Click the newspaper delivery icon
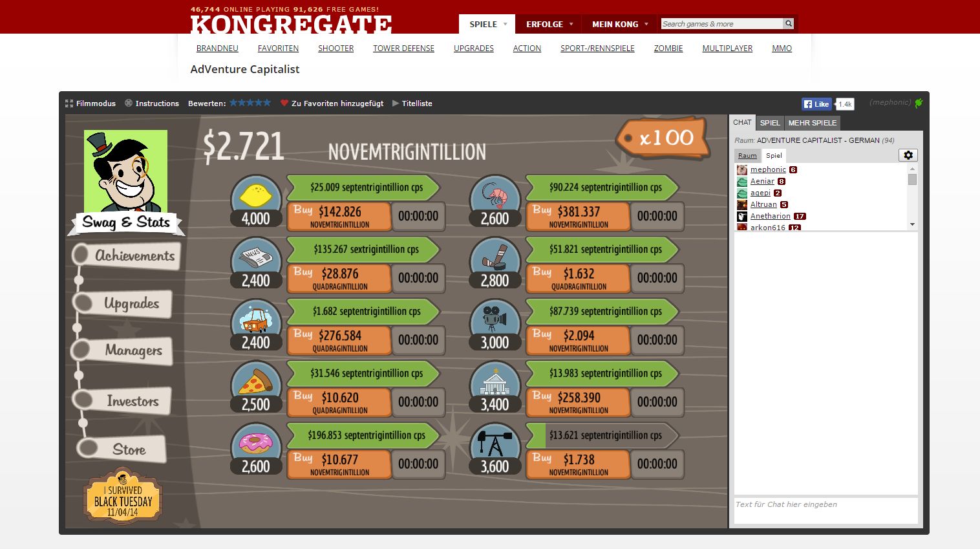The width and height of the screenshot is (980, 549). pos(255,257)
